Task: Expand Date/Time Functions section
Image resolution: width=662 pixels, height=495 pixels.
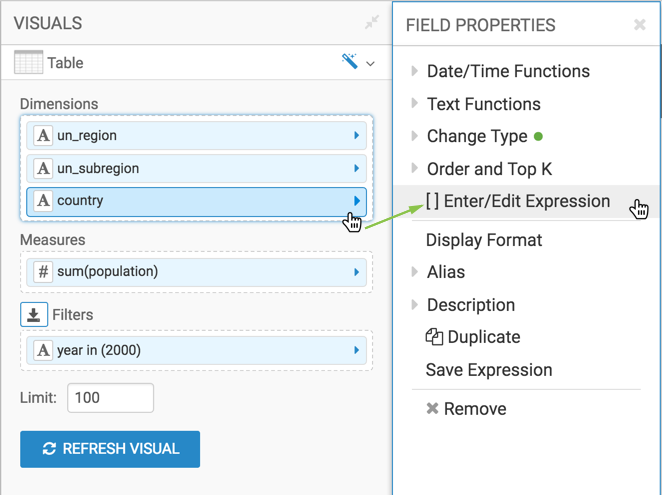Action: pos(415,71)
